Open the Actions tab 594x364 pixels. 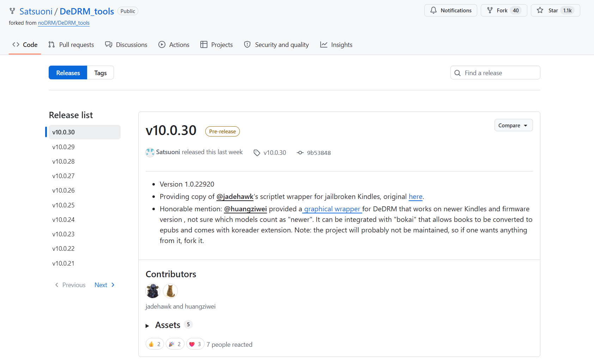point(174,45)
